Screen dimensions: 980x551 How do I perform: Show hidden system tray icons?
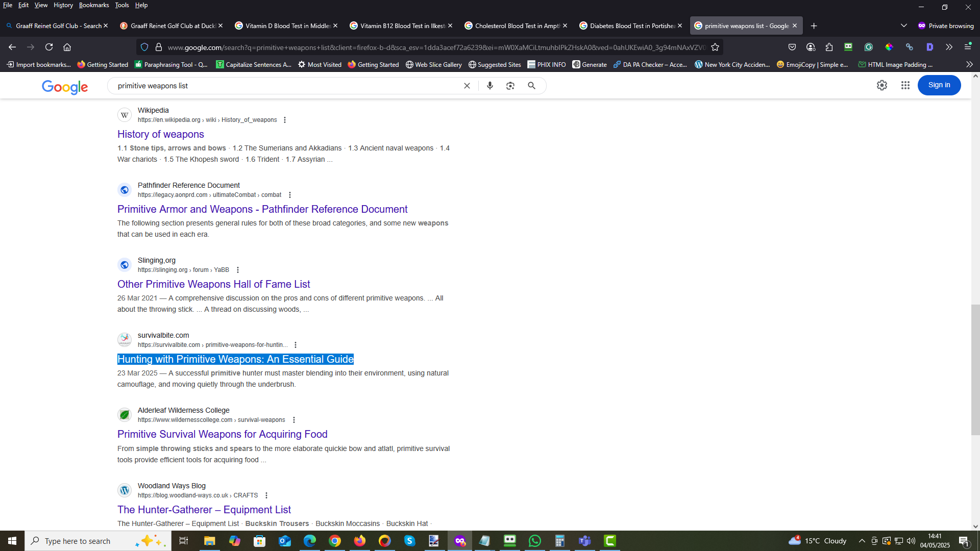pyautogui.click(x=862, y=541)
